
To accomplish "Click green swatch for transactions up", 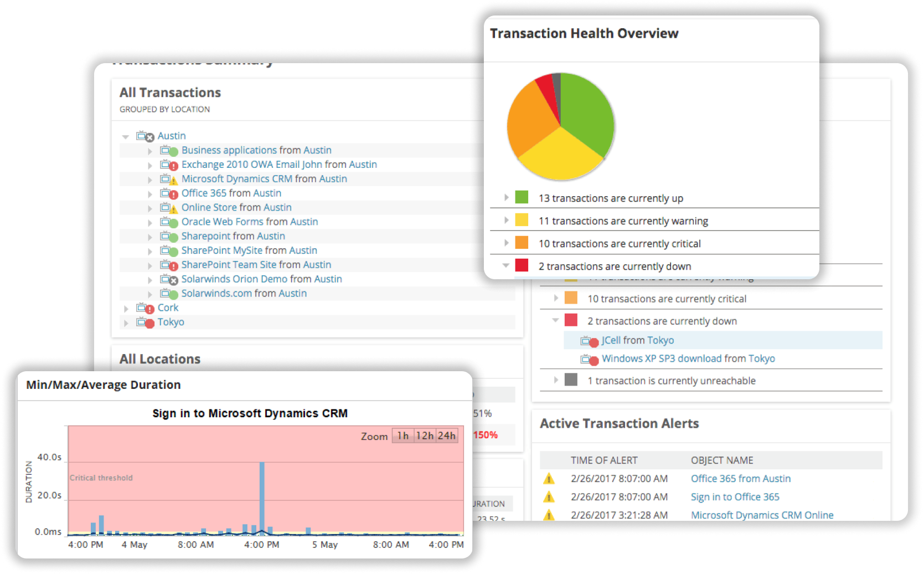I will pyautogui.click(x=522, y=197).
